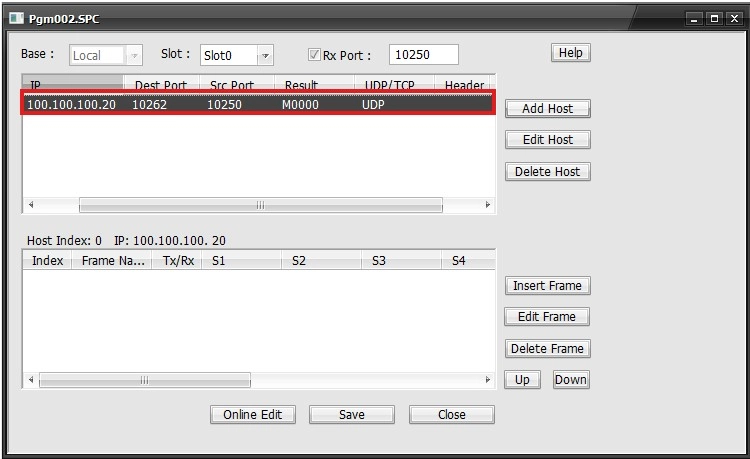
Task: Click frame list scroll left arrow
Action: (x=31, y=380)
